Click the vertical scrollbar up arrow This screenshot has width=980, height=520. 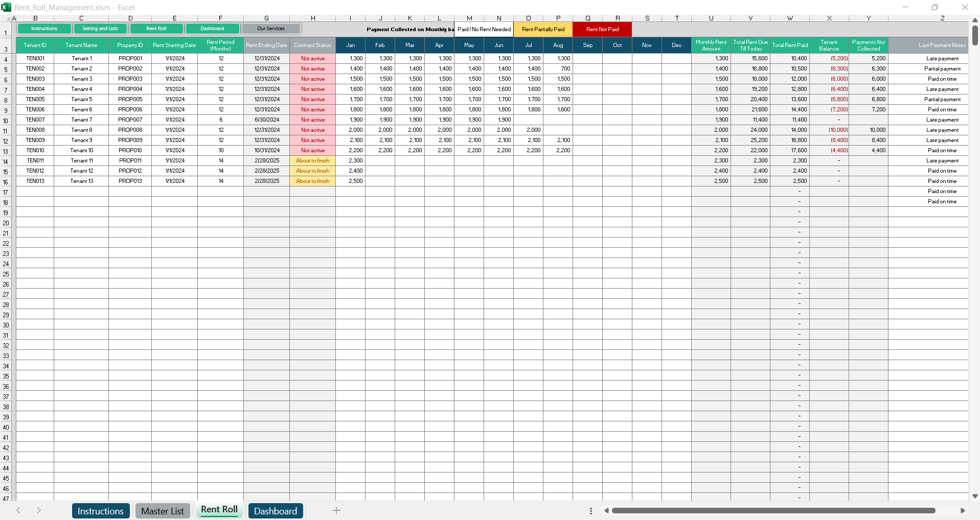click(975, 20)
